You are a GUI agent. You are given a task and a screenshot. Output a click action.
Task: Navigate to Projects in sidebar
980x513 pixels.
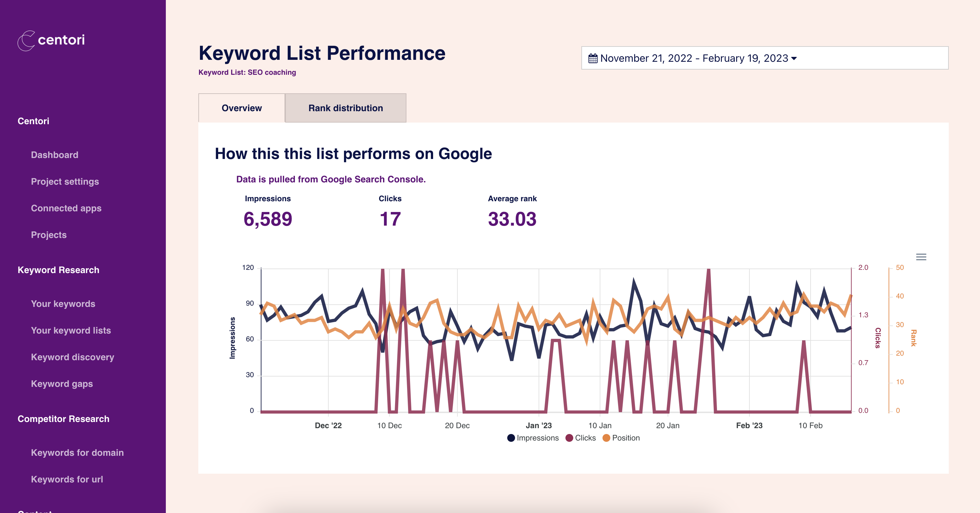[49, 235]
